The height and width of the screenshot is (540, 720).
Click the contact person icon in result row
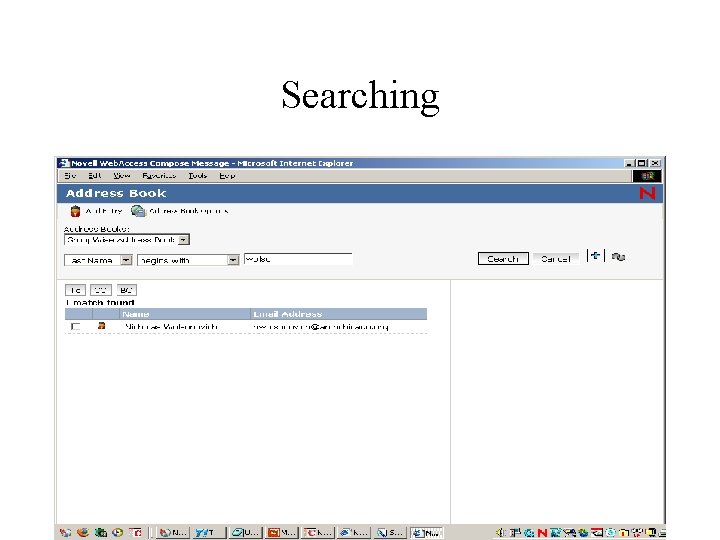pos(101,326)
